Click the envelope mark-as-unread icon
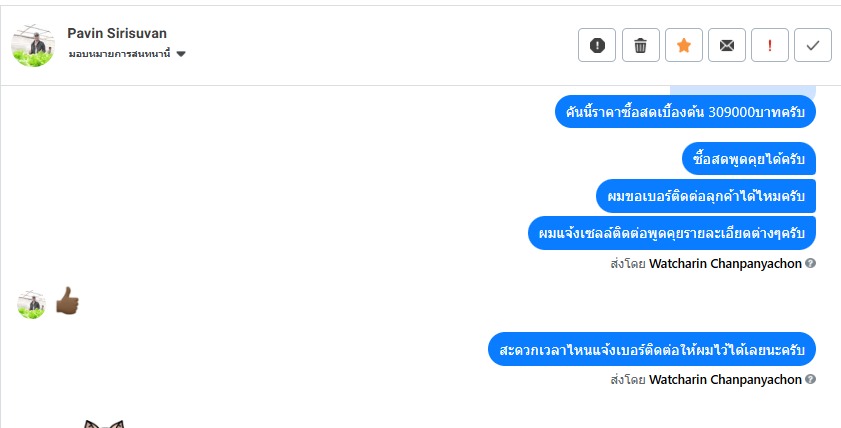Viewport: 841px width, 428px height. 727,45
